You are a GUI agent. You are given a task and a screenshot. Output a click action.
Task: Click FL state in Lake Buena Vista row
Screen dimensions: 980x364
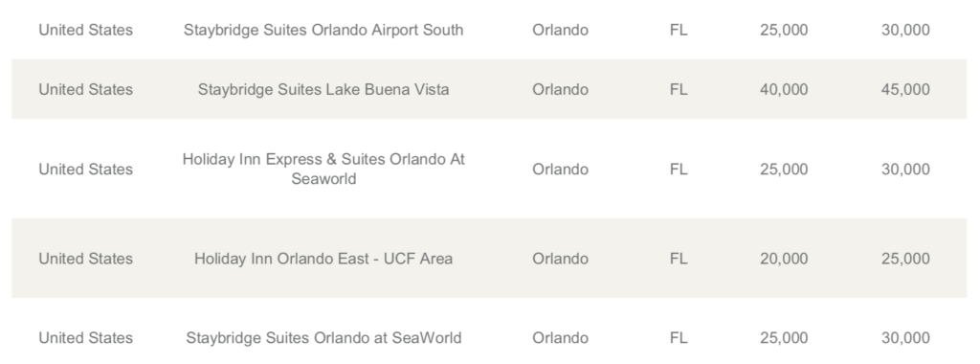tap(679, 89)
